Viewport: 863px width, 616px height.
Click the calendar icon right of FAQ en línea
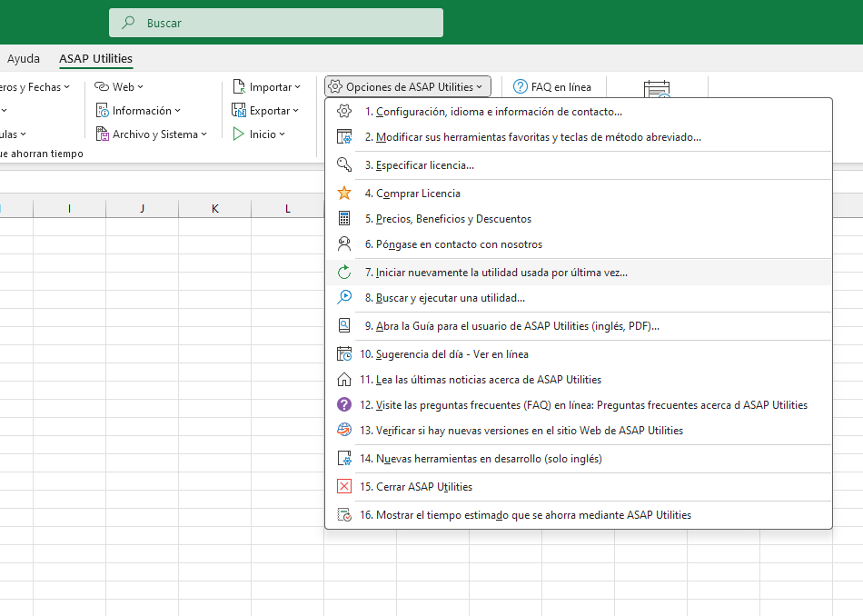657,89
